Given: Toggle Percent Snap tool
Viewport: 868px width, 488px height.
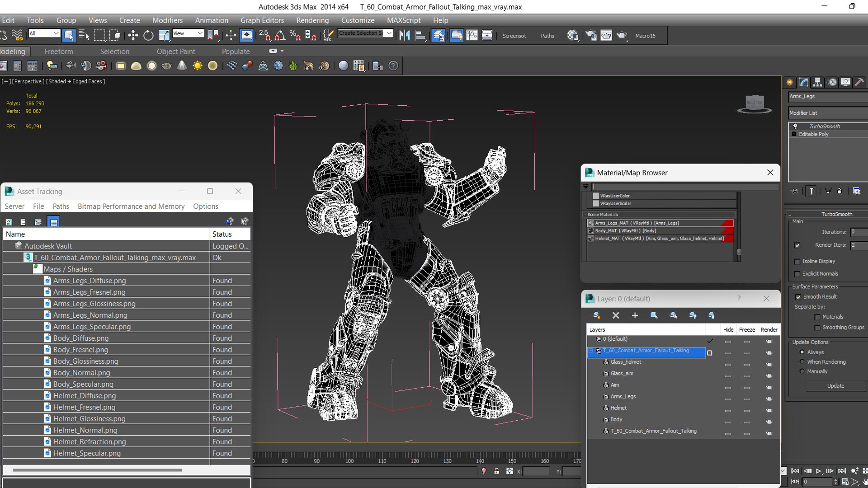Looking at the screenshot, I should coord(295,35).
